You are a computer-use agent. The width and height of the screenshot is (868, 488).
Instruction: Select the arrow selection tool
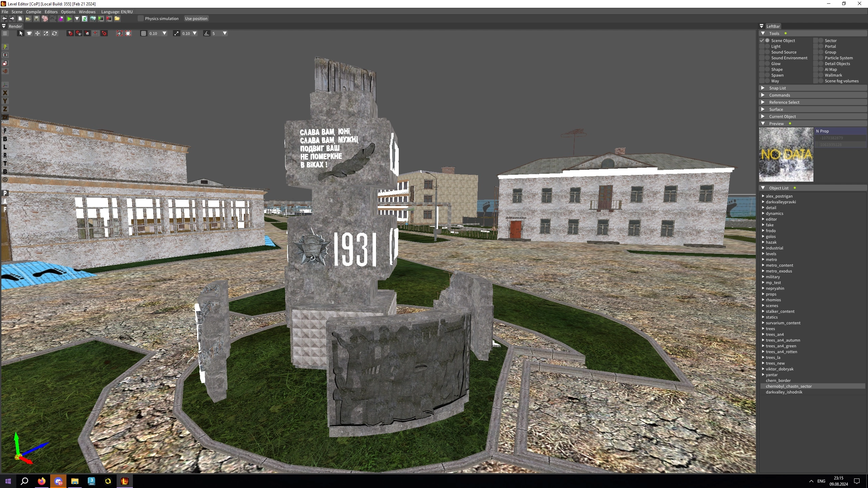tap(21, 33)
